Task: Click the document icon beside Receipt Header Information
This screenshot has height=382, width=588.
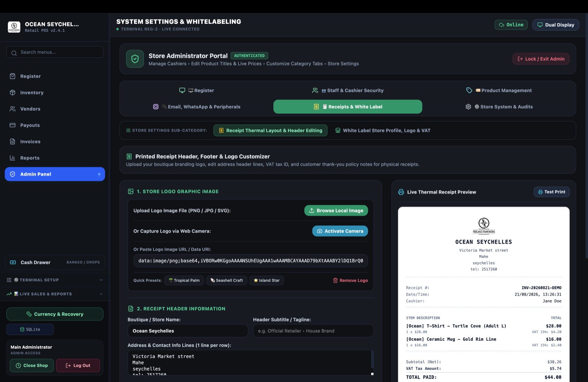Action: click(x=130, y=308)
